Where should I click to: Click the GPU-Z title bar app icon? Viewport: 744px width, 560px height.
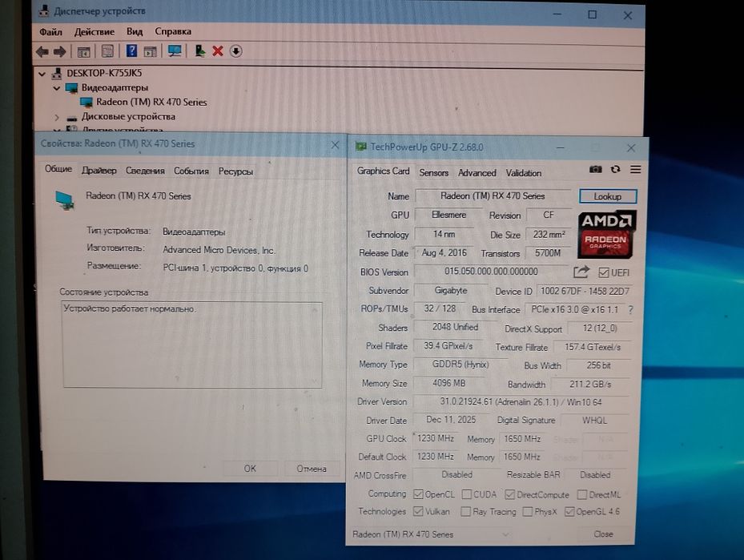tap(360, 147)
